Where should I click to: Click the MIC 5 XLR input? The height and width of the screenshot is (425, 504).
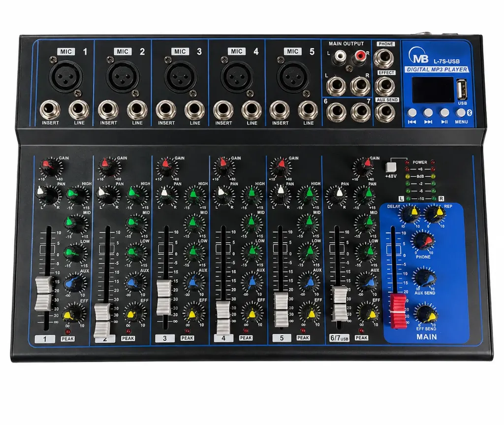(293, 76)
